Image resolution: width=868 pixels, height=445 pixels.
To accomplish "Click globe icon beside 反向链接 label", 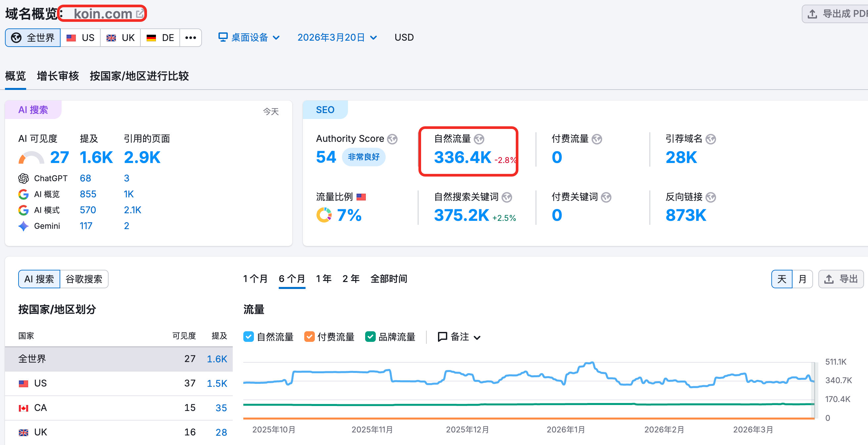I will click(711, 197).
